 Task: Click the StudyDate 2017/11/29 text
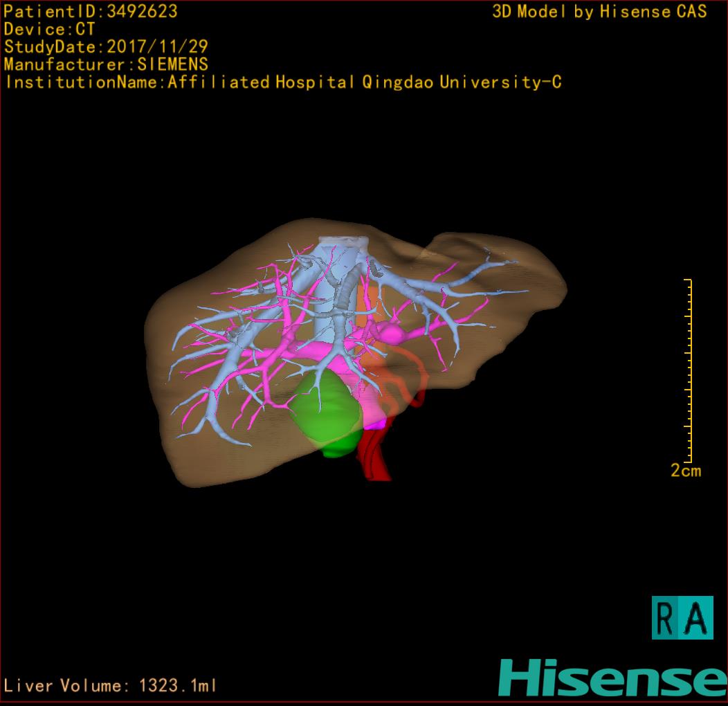coord(106,47)
